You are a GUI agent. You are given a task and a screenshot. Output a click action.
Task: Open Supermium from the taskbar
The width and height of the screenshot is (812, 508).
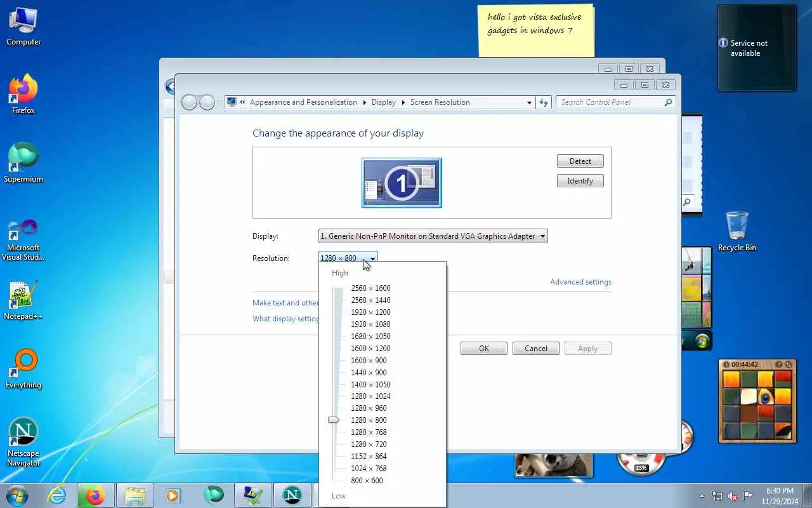[214, 495]
